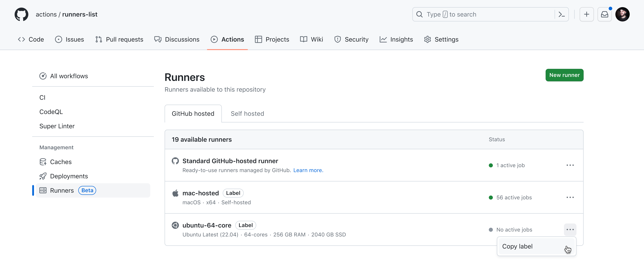Open options menu for Standard GitHub-hosted runner
This screenshot has height=278, width=644.
point(570,165)
